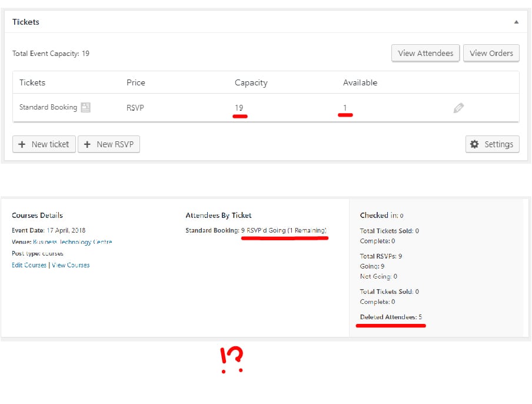Click the plus icon on New RSVP

87,144
